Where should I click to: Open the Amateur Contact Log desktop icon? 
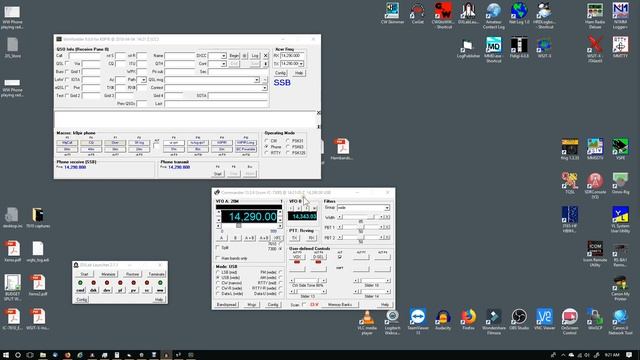tap(493, 15)
